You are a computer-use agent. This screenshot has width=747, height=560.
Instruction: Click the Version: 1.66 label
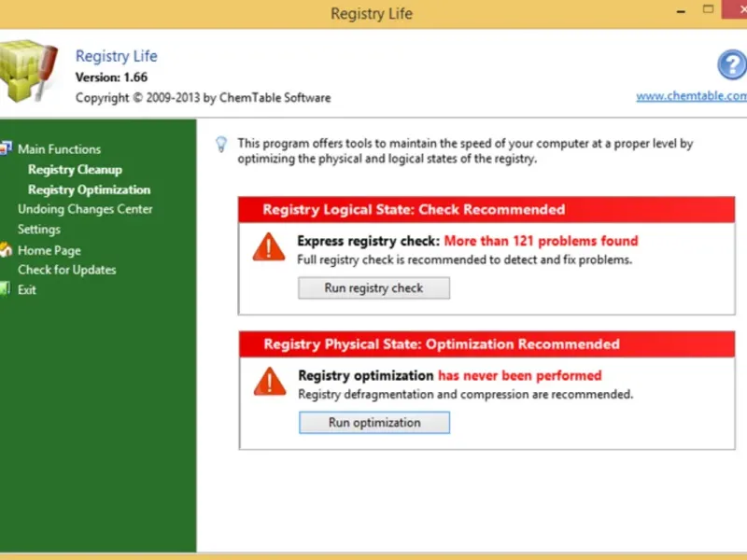[111, 77]
